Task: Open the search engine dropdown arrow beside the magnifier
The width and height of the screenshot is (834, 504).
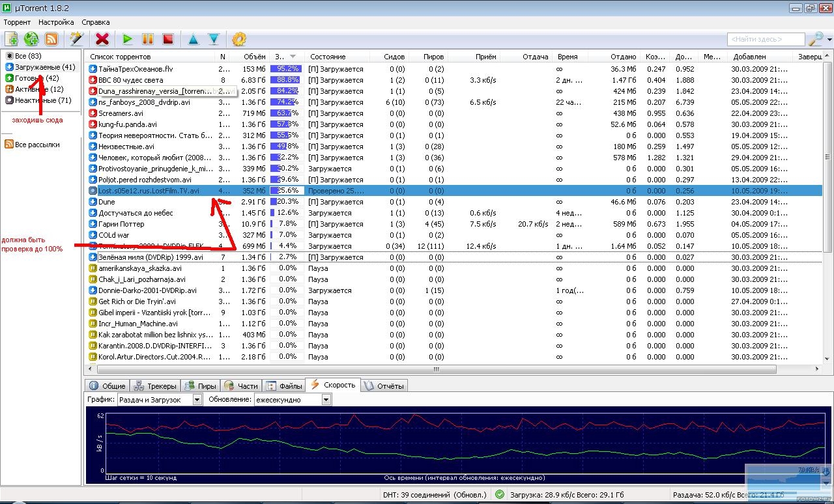Action: (829, 40)
